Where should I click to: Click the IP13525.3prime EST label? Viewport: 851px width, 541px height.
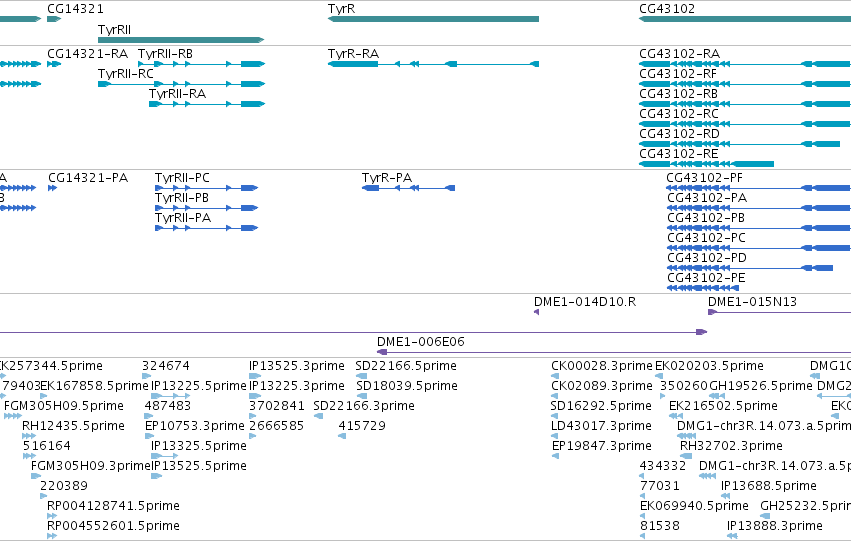(297, 366)
